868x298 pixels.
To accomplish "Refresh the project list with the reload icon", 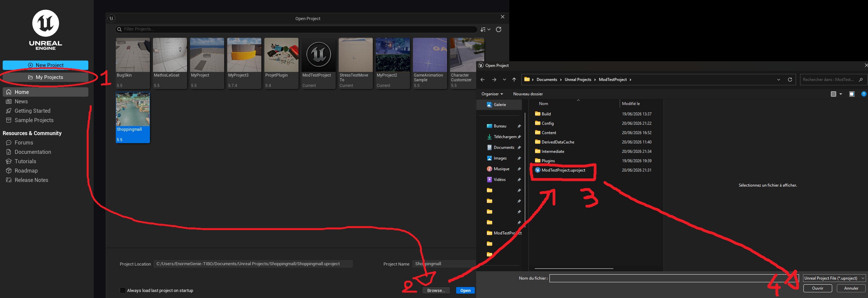I will pyautogui.click(x=498, y=29).
